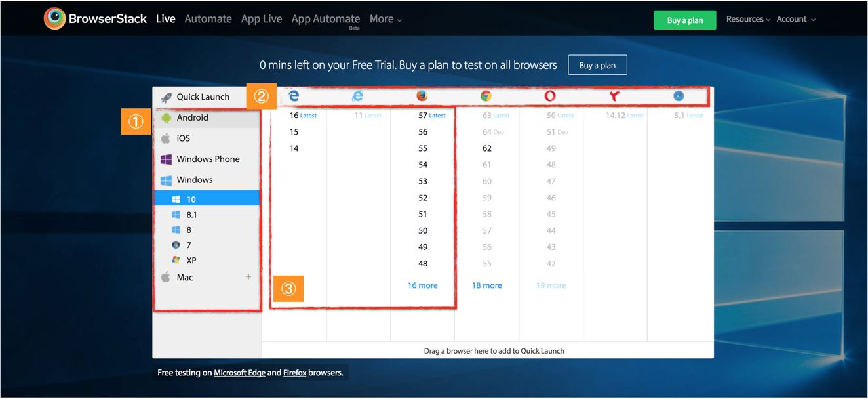This screenshot has height=399, width=868.
Task: Select Windows Phone in the OS list
Action: 207,159
